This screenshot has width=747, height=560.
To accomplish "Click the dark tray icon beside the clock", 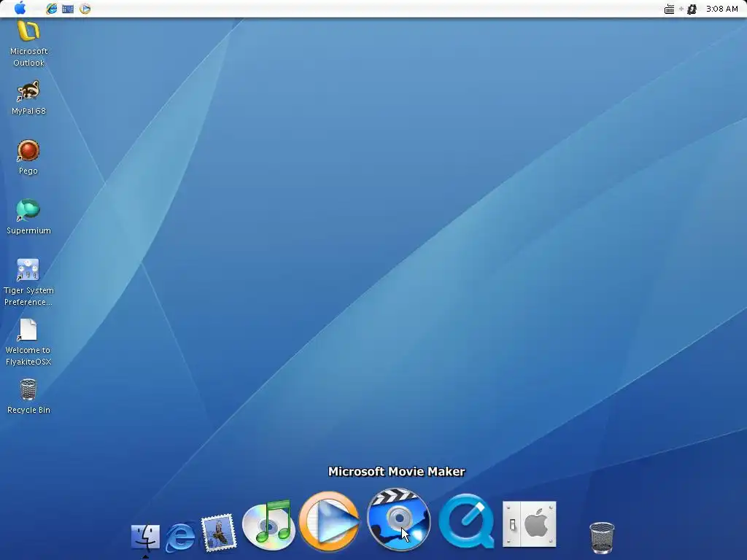I will point(692,9).
